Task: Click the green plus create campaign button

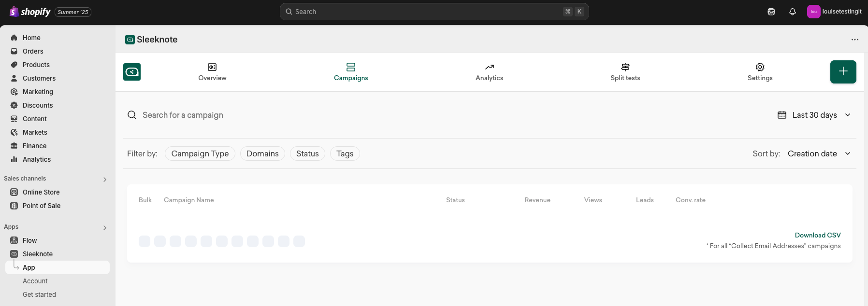Action: click(x=843, y=72)
